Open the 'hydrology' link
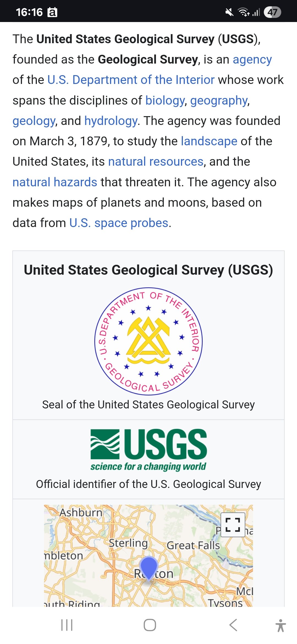 111,121
